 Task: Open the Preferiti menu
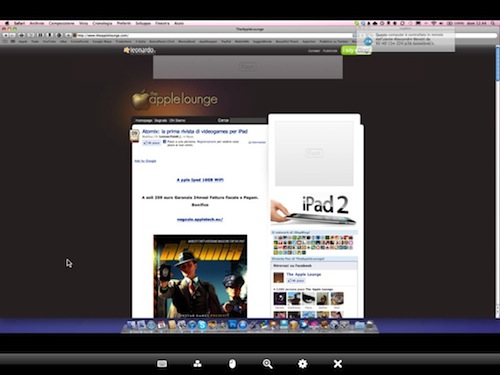124,23
